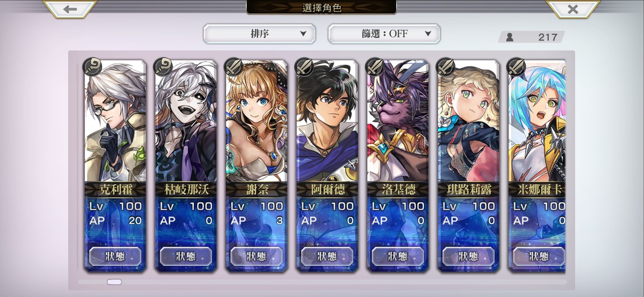Click the staff weapon icon on 克利霍
This screenshot has width=644, height=297.
(x=93, y=67)
